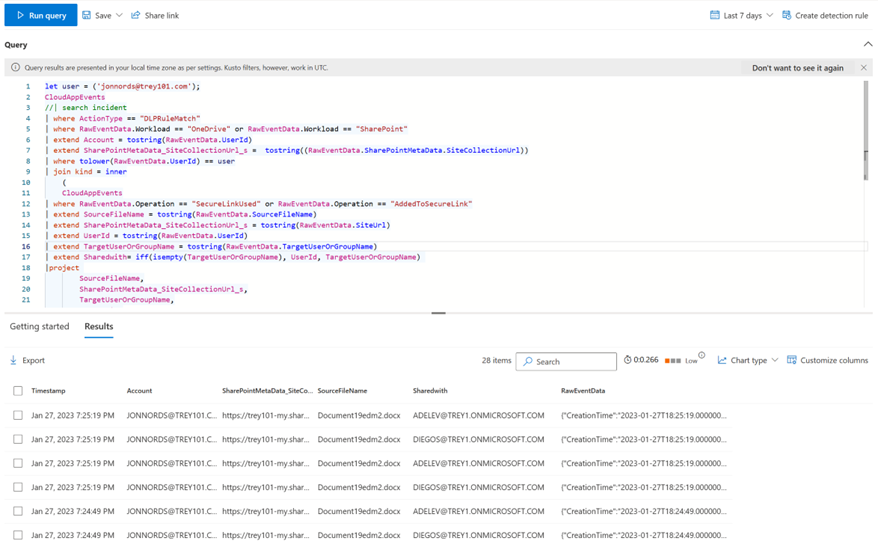Click the Share link icon
The image size is (878, 541).
tap(136, 16)
